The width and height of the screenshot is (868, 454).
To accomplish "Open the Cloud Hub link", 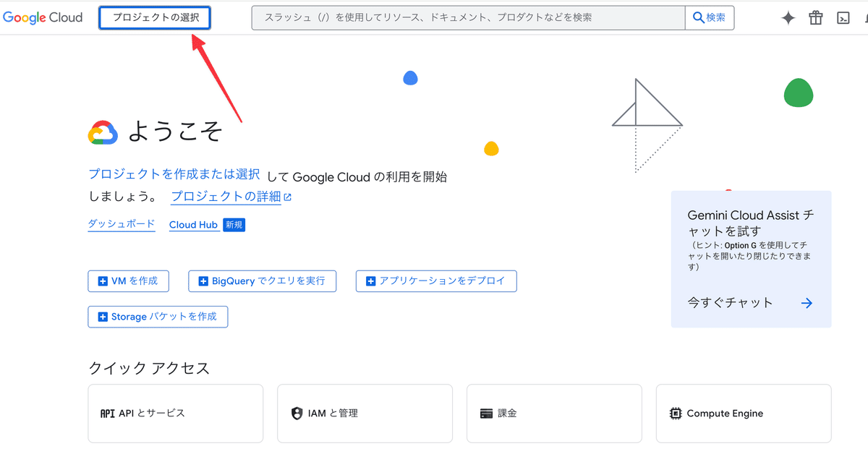I will pyautogui.click(x=194, y=225).
